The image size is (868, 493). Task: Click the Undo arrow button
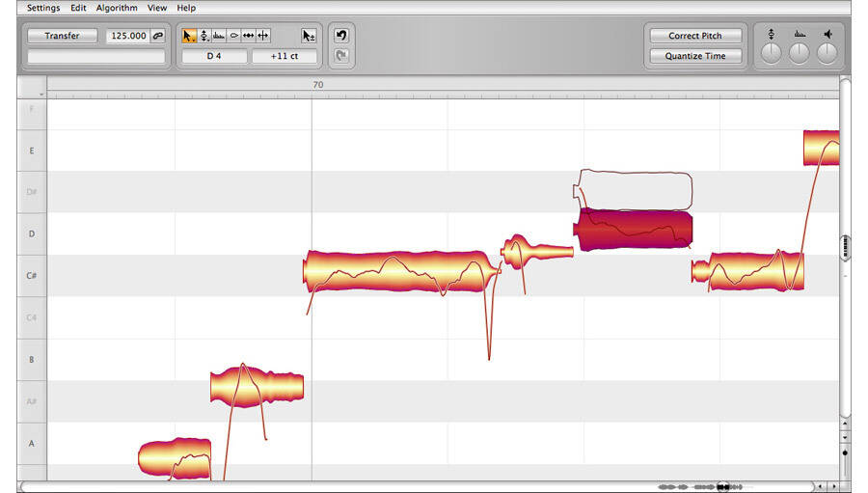[x=341, y=36]
